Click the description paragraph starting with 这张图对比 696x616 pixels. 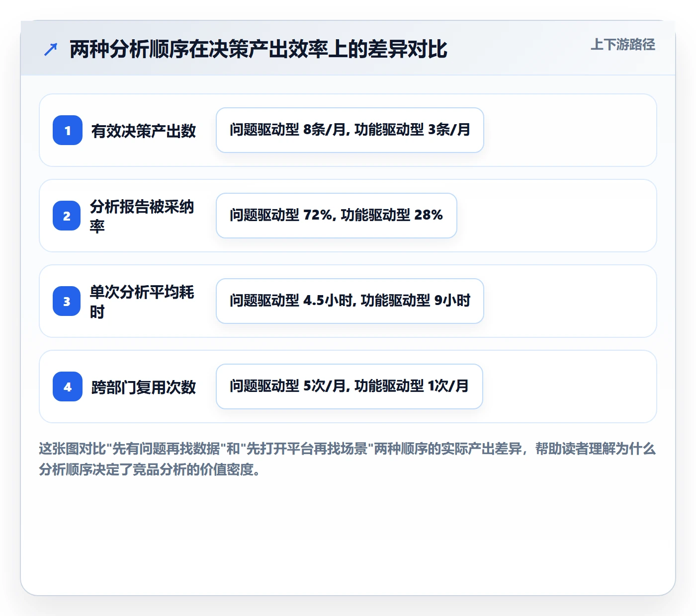click(348, 459)
